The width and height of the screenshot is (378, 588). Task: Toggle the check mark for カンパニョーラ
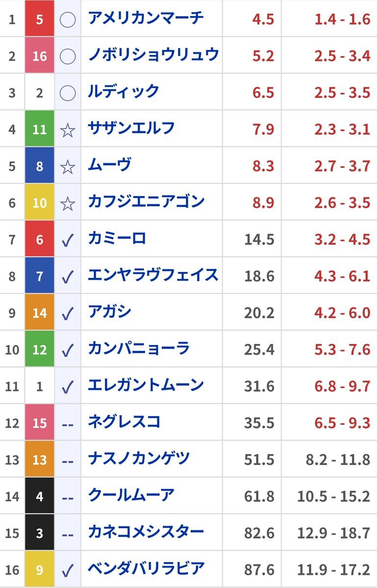[67, 350]
